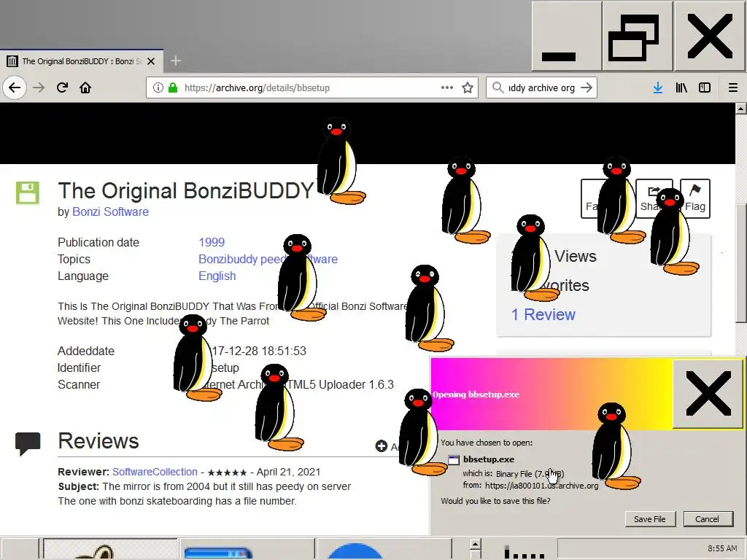This screenshot has height=560, width=747.
Task: Add a review plus icon
Action: pos(381,446)
